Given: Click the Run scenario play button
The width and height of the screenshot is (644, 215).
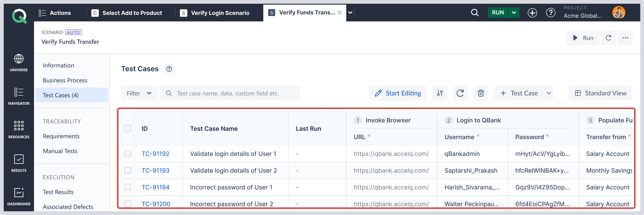Looking at the screenshot, I should pyautogui.click(x=582, y=38).
